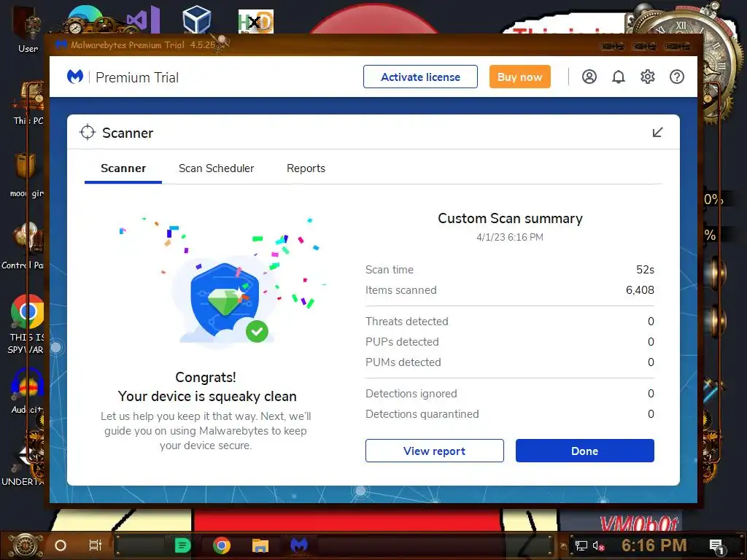Screen dimensions: 747x560
Task: Collapse the Scanner panel with arrow icon
Action: pos(657,133)
